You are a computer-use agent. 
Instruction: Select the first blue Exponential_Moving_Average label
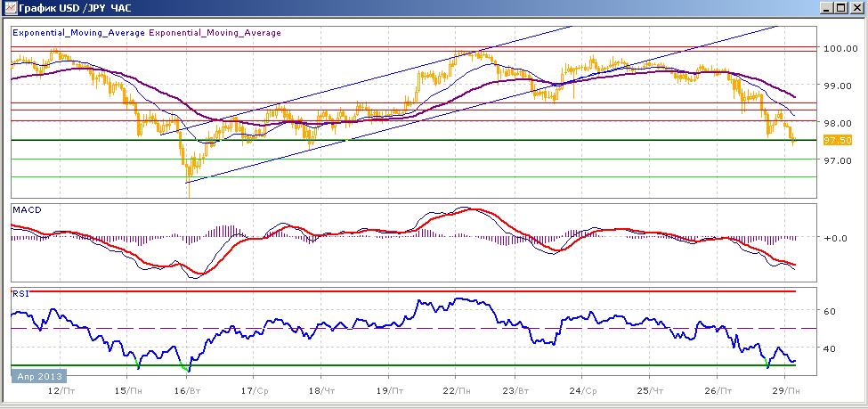click(79, 33)
